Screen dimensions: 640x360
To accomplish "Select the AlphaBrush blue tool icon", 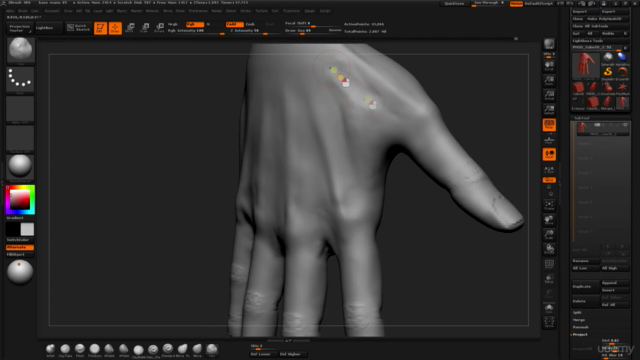I will 622,58.
